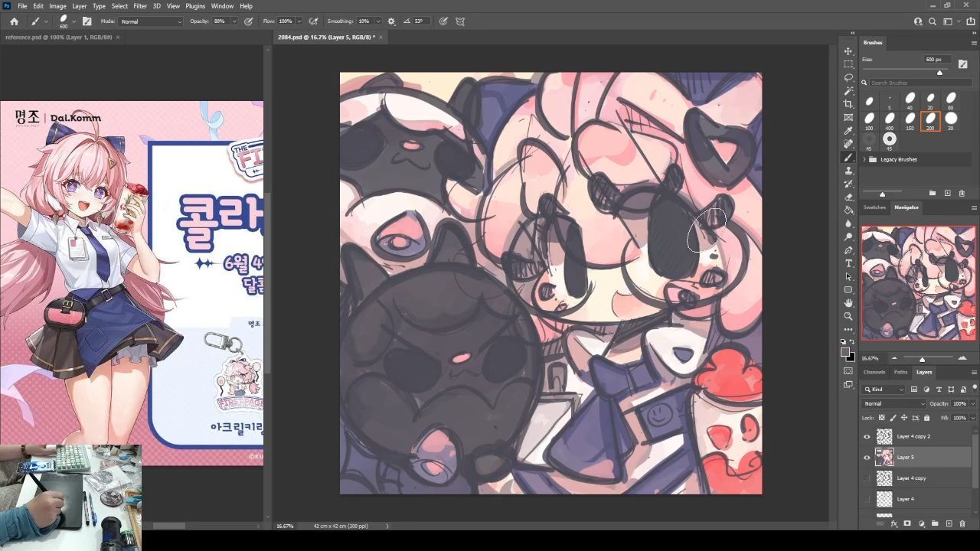Open the Plugins menu

tap(195, 6)
